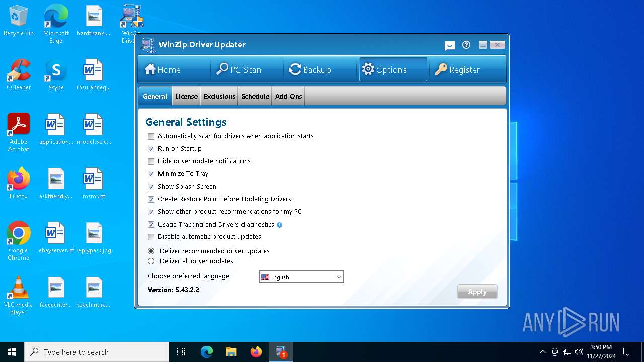Show hidden system tray icons
The width and height of the screenshot is (644, 362).
tap(542, 352)
